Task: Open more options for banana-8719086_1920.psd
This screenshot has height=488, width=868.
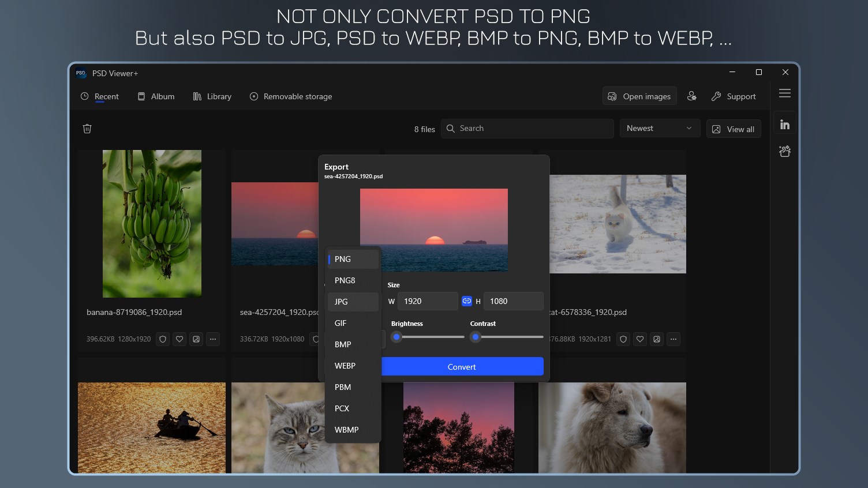Action: point(213,339)
